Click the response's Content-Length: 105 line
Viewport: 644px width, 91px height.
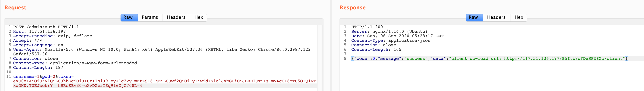(x=376, y=49)
